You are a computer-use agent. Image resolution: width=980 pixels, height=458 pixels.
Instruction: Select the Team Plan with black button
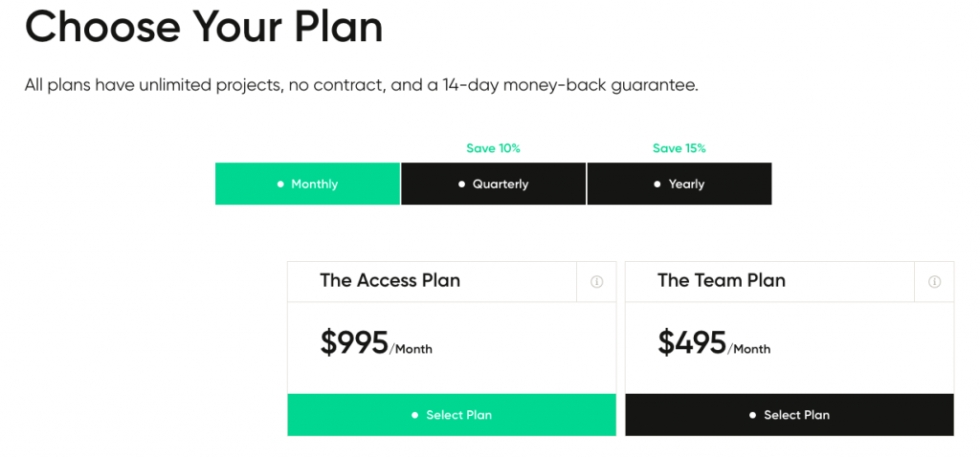tap(790, 415)
